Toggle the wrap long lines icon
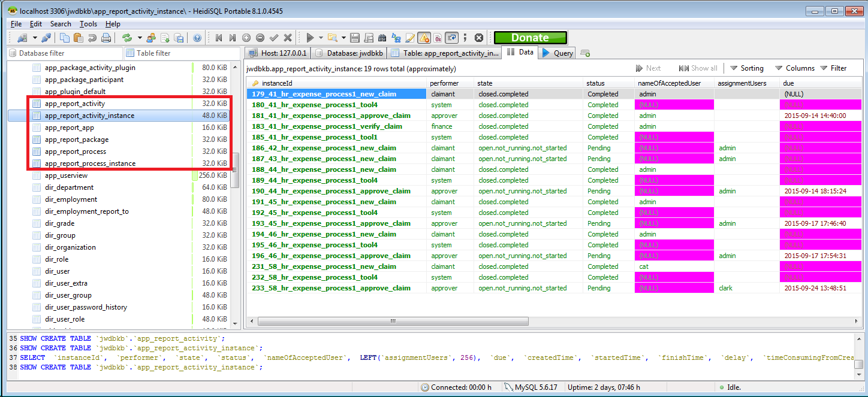The width and height of the screenshot is (868, 397). (452, 38)
